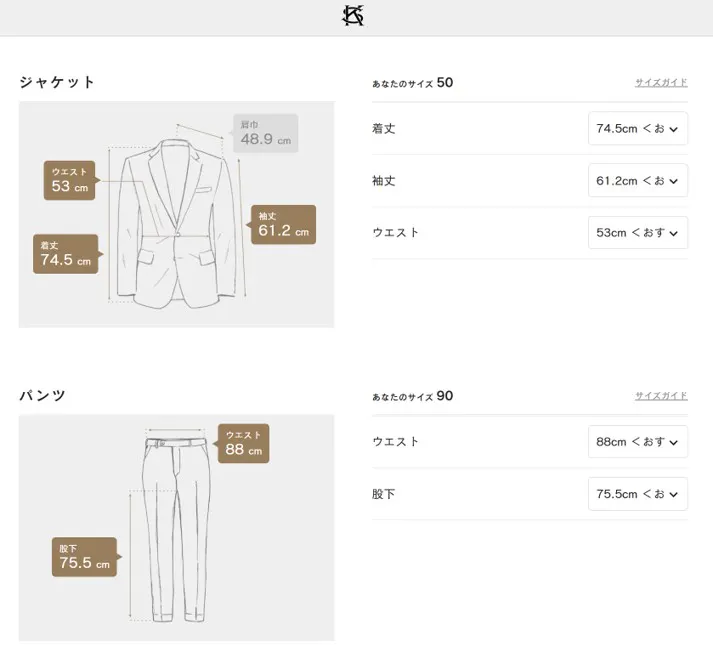Viewport: 713px width, 658px height.
Task: Click the あなたのサイズ 90 label
Action: click(x=412, y=396)
